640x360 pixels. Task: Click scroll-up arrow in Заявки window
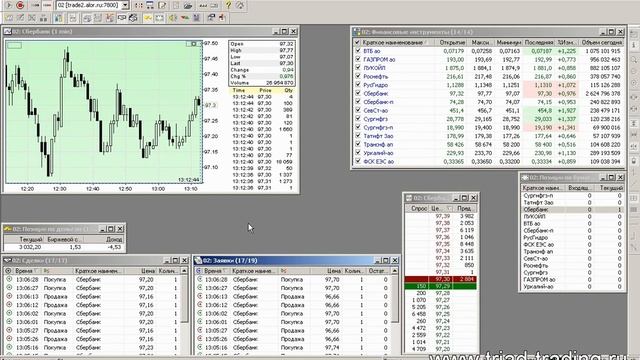[x=395, y=271]
